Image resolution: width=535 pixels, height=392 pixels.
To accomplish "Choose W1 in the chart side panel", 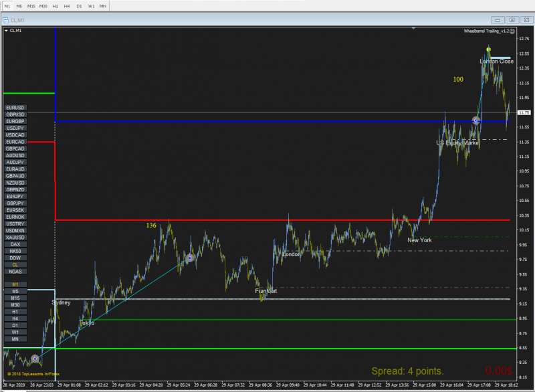I will (x=15, y=332).
